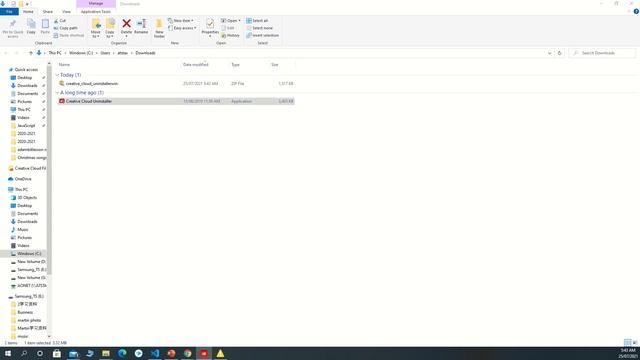Click the Cortana circle taskbar icon

coord(40,353)
